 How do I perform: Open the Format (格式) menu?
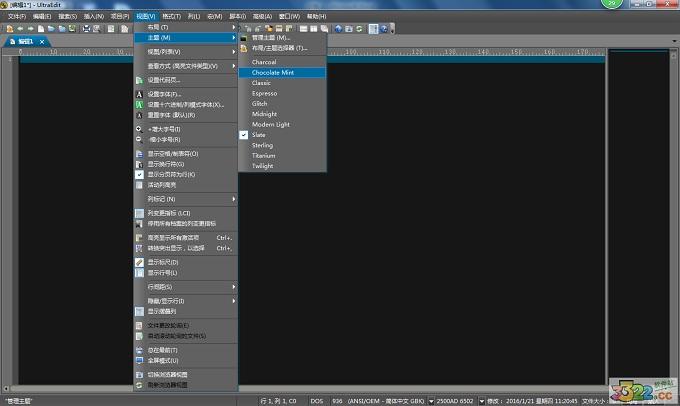tap(171, 16)
